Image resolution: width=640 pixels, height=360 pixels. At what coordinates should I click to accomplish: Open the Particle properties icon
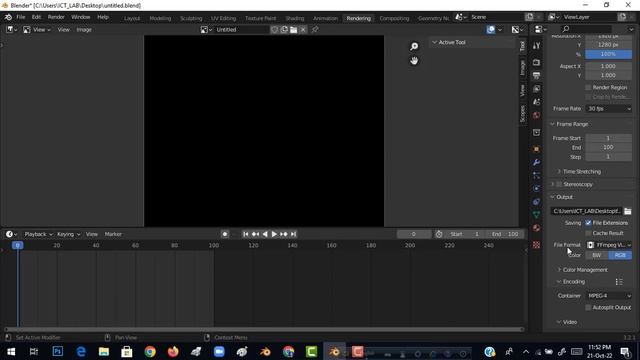(x=536, y=176)
